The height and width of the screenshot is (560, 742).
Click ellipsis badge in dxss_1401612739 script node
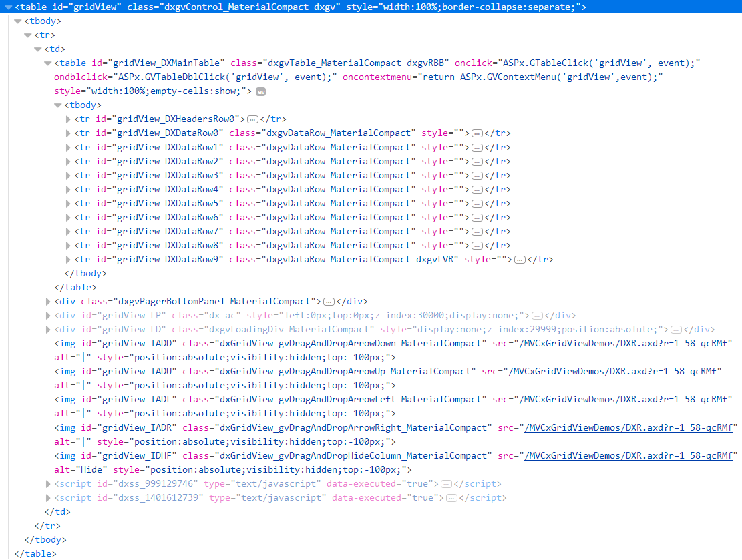coord(452,498)
